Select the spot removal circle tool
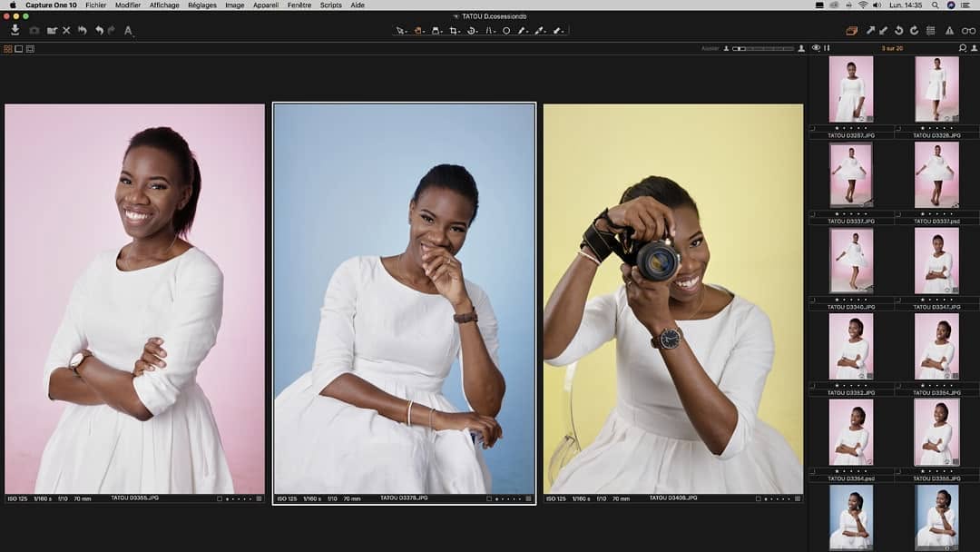 (506, 30)
